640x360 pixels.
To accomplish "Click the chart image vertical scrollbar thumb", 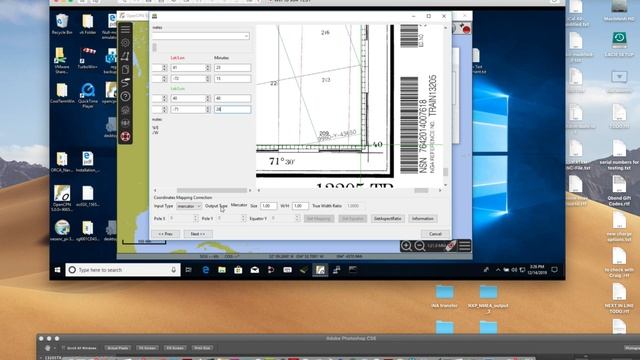I will click(x=446, y=172).
